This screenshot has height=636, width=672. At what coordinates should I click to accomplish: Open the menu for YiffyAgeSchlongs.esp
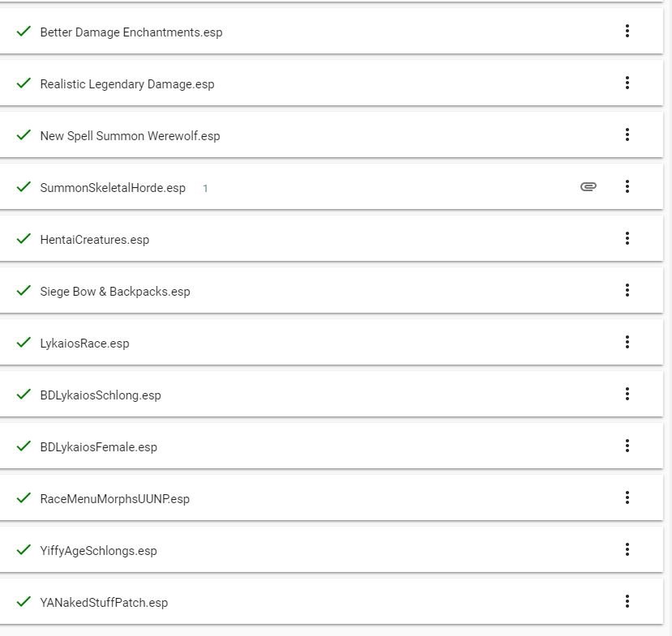pos(627,549)
